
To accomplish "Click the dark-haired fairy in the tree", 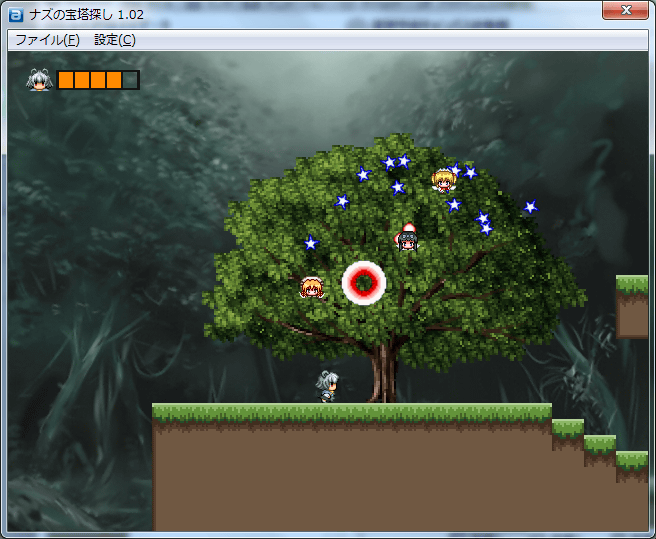I will pos(407,240).
